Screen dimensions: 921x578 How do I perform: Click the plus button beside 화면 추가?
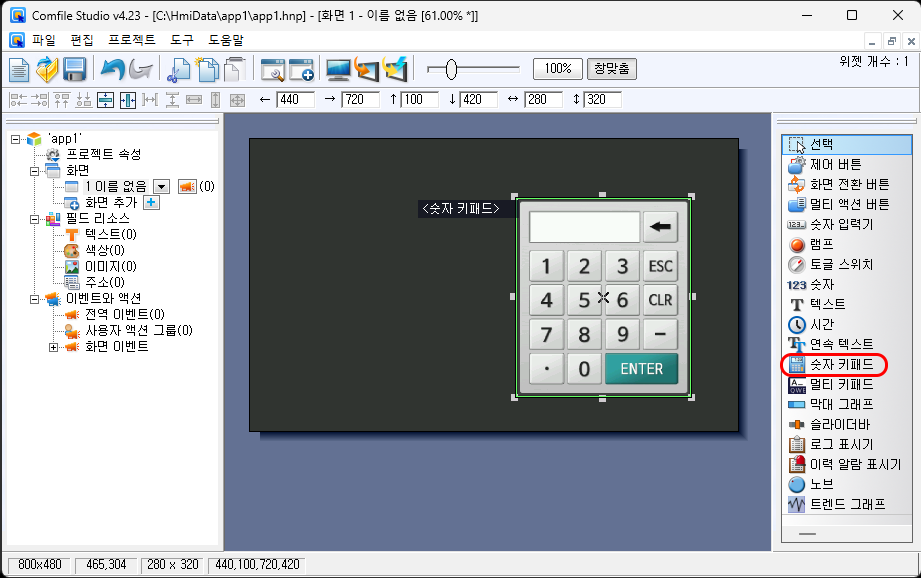[x=151, y=202]
